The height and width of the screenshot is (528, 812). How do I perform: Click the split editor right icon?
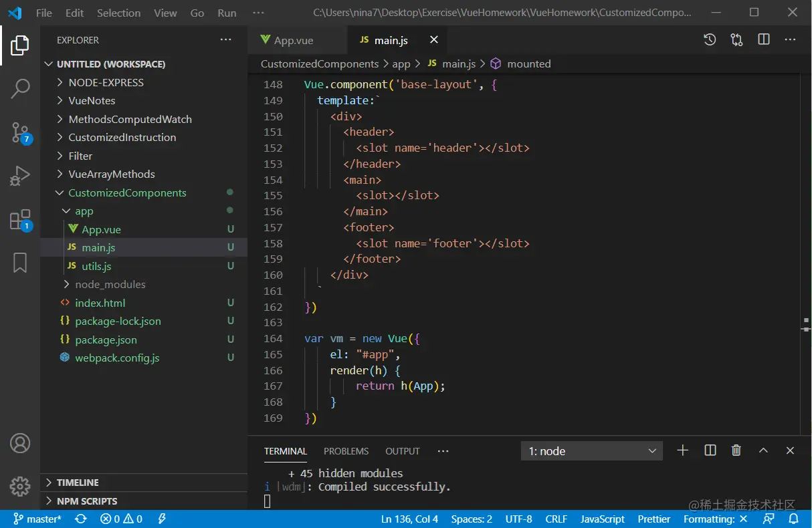tap(763, 40)
